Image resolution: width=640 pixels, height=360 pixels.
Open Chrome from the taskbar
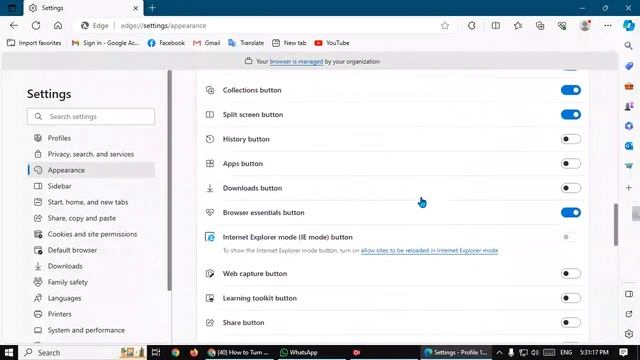(176, 352)
